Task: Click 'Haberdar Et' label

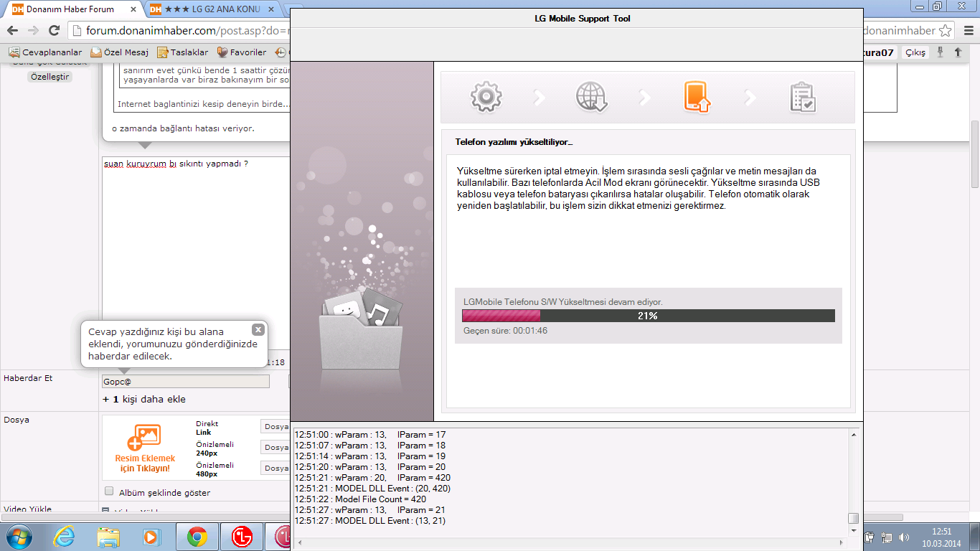Action: click(28, 377)
